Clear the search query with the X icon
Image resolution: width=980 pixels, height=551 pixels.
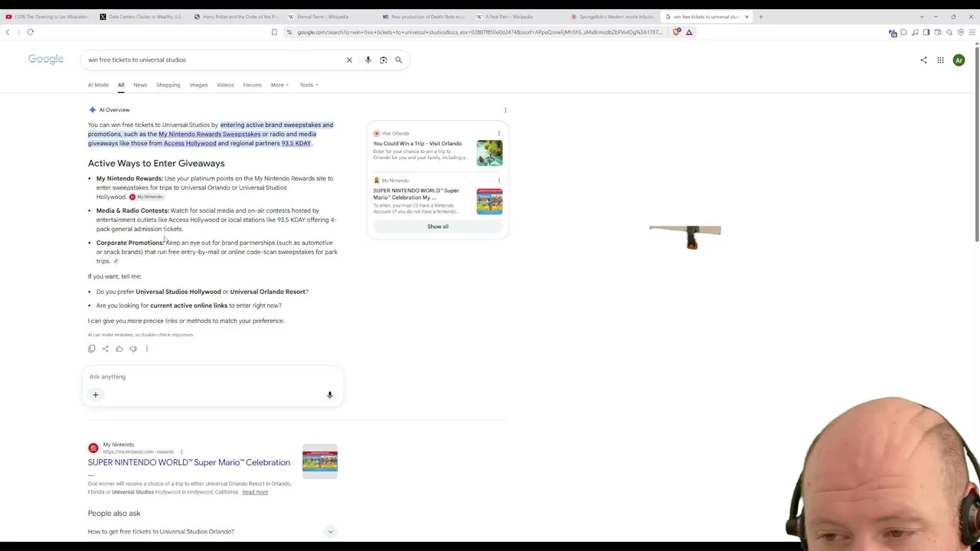(x=349, y=60)
